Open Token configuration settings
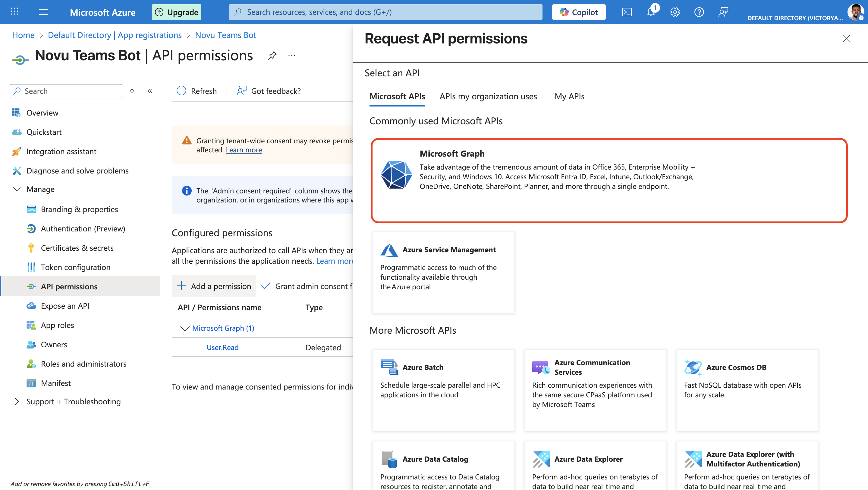The height and width of the screenshot is (490, 868). (75, 267)
